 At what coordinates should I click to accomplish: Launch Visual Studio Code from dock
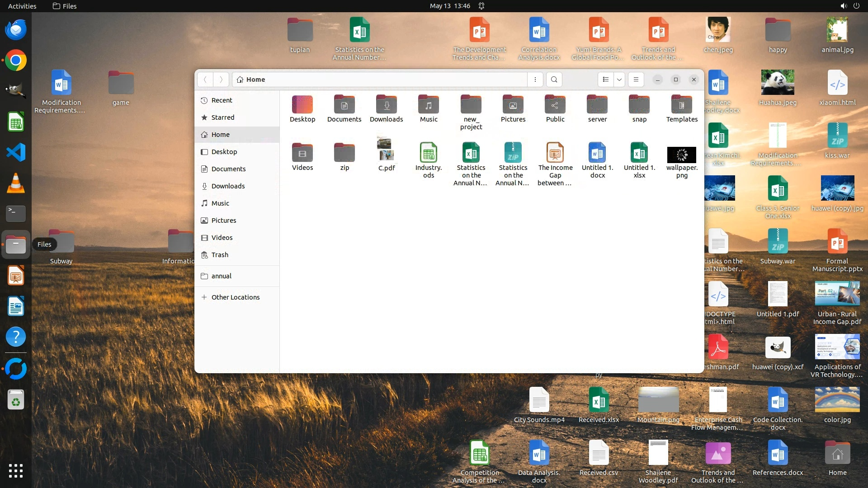tap(16, 153)
